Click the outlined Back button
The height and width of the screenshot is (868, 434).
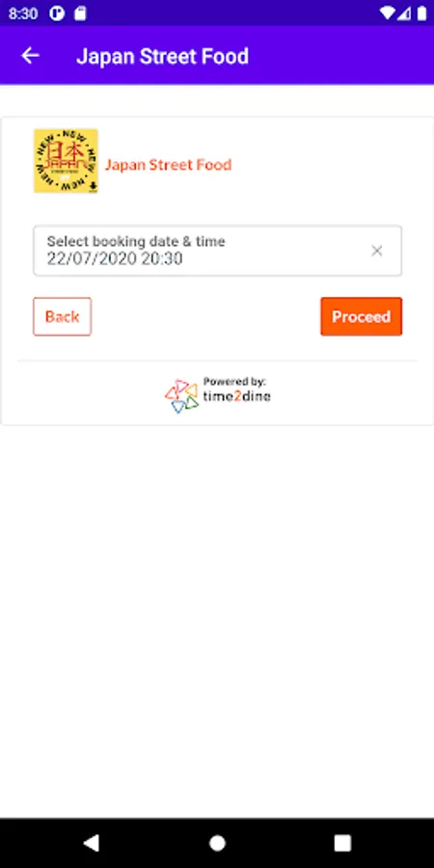pyautogui.click(x=62, y=316)
